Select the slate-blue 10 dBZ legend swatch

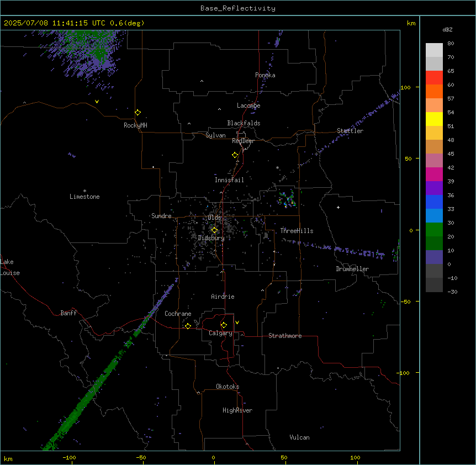click(x=434, y=257)
